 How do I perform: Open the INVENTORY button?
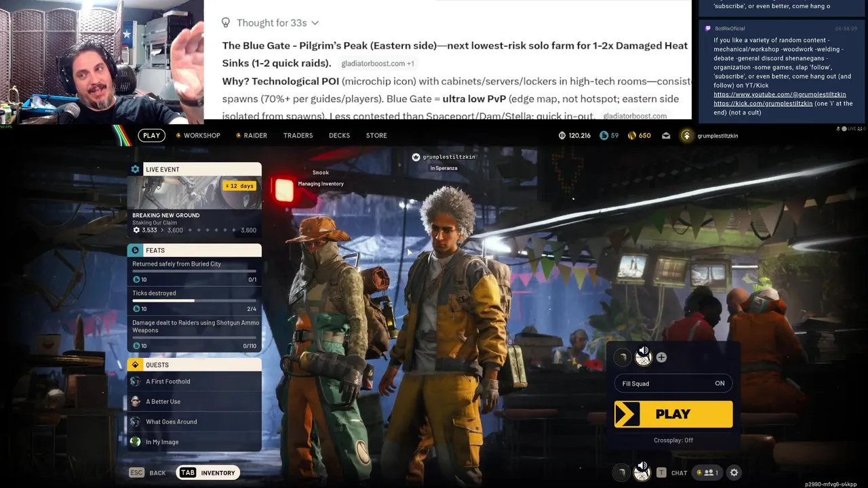click(208, 472)
